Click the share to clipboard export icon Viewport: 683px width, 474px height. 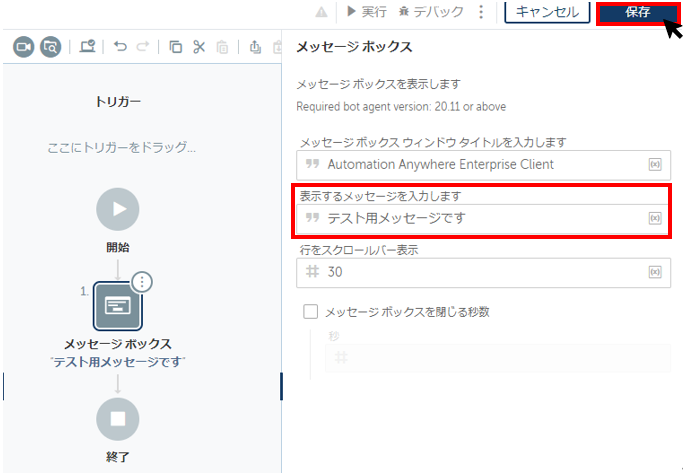tap(255, 47)
